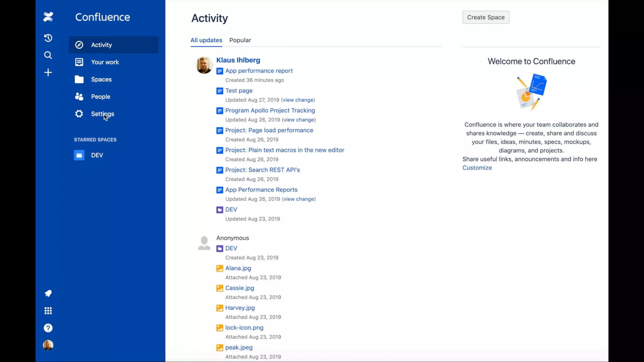This screenshot has height=362, width=644.
Task: Go to Your work section
Action: tap(105, 62)
